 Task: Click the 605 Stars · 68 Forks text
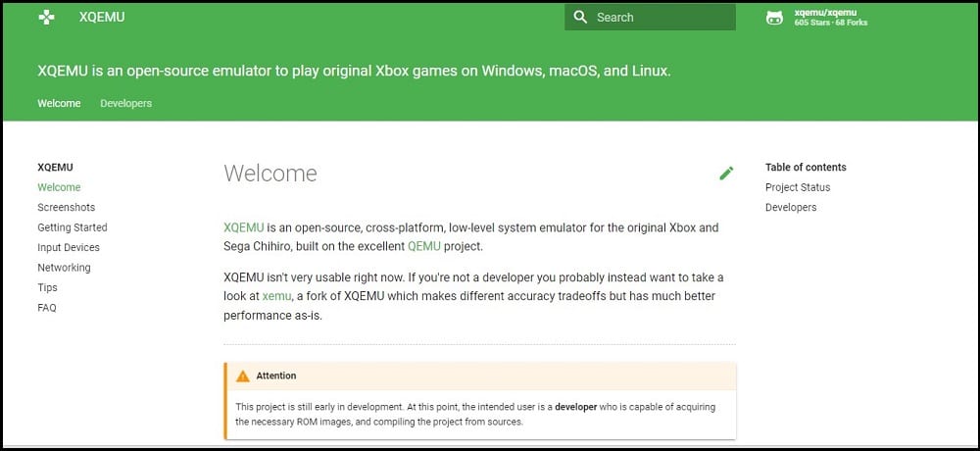point(831,23)
